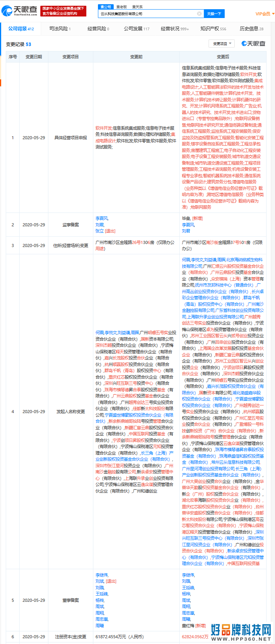Click the 2020-05-29 date in row 6
The image size is (275, 644).
point(34,637)
